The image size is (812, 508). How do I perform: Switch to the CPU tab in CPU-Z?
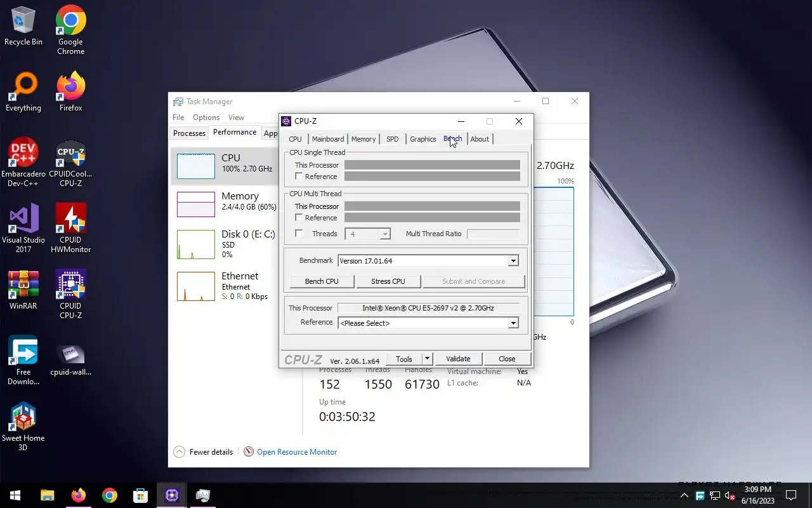point(296,139)
